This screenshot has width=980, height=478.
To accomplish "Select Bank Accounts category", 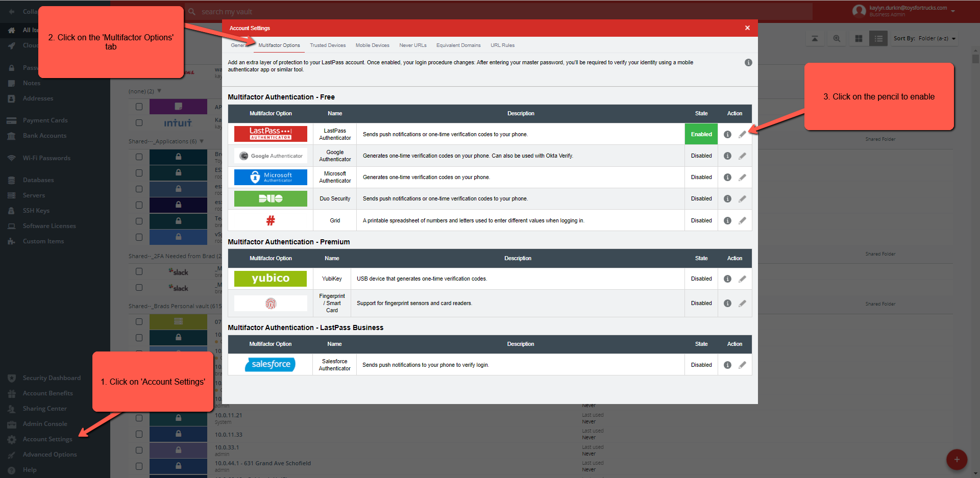I will pos(44,136).
